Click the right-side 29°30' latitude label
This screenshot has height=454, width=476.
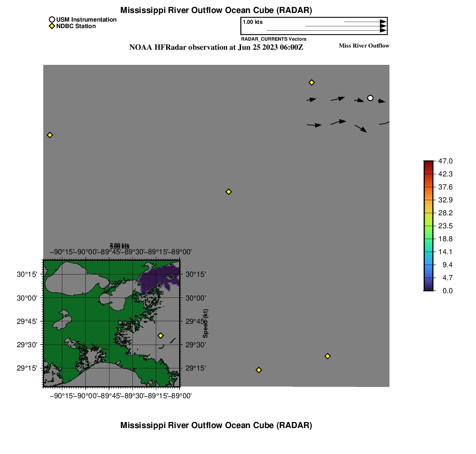click(x=196, y=345)
